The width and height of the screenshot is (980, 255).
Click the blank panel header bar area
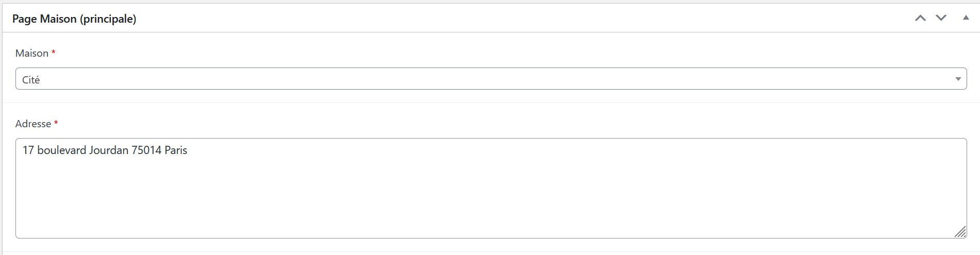(x=516, y=19)
